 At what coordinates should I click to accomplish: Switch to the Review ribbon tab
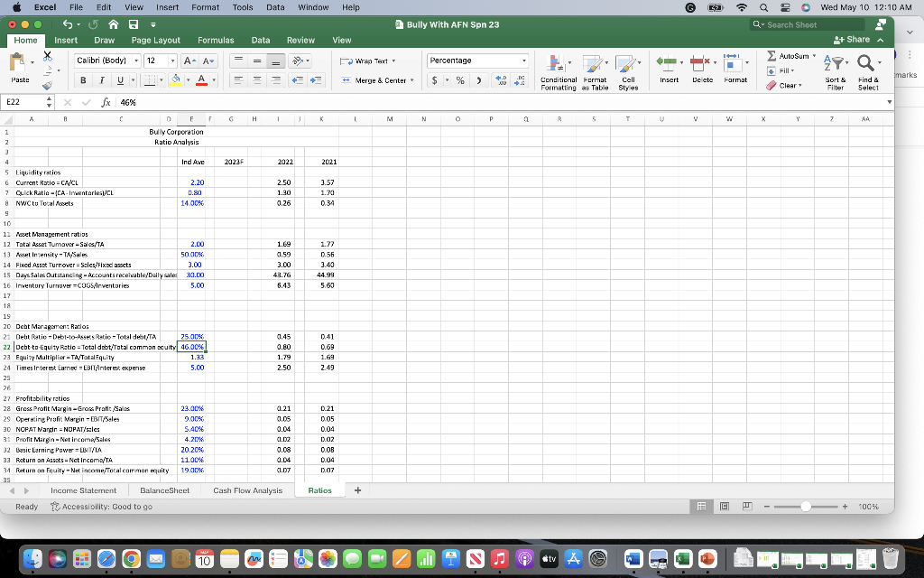tap(300, 40)
